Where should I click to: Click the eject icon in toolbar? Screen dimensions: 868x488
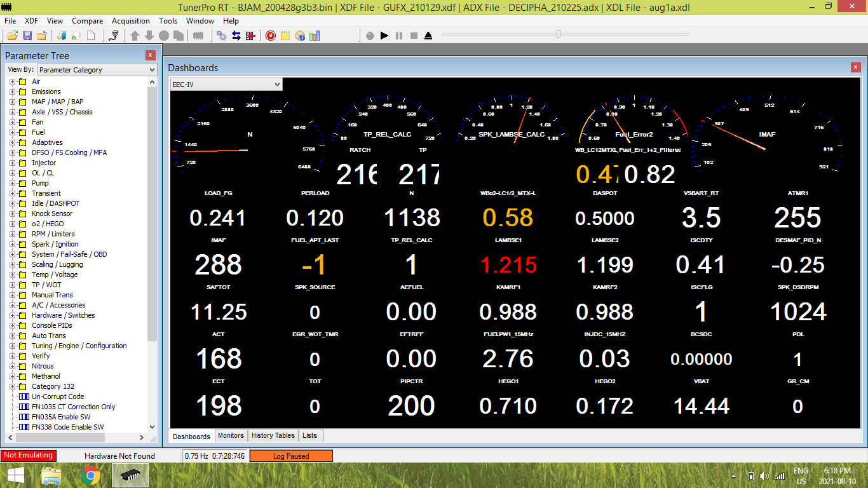(428, 36)
